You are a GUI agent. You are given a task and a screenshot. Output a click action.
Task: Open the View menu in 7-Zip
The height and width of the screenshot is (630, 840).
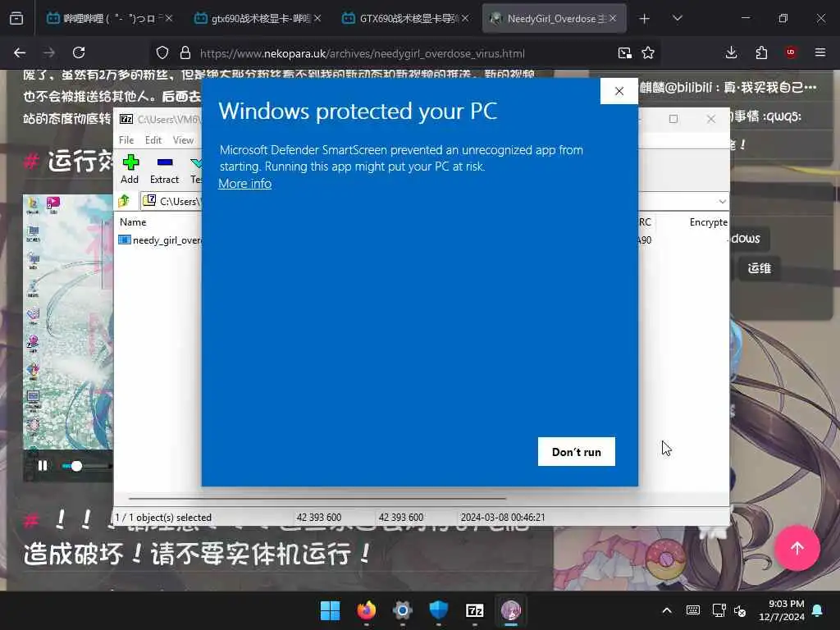(183, 139)
